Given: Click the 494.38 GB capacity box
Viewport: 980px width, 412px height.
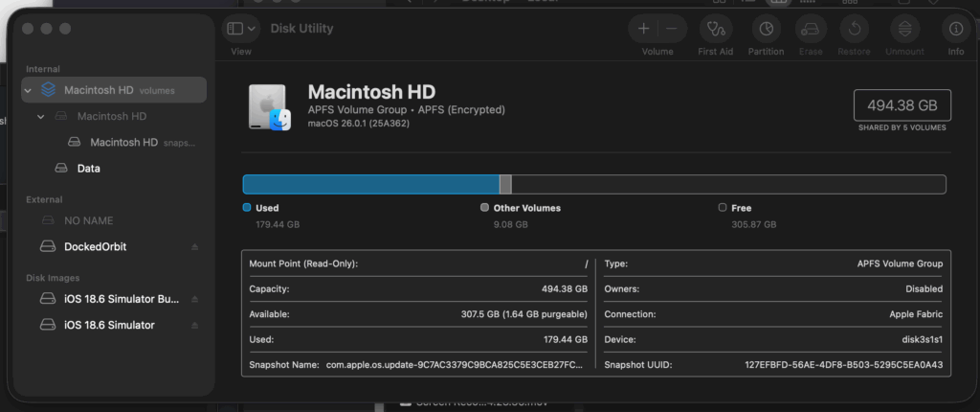Looking at the screenshot, I should 902,105.
